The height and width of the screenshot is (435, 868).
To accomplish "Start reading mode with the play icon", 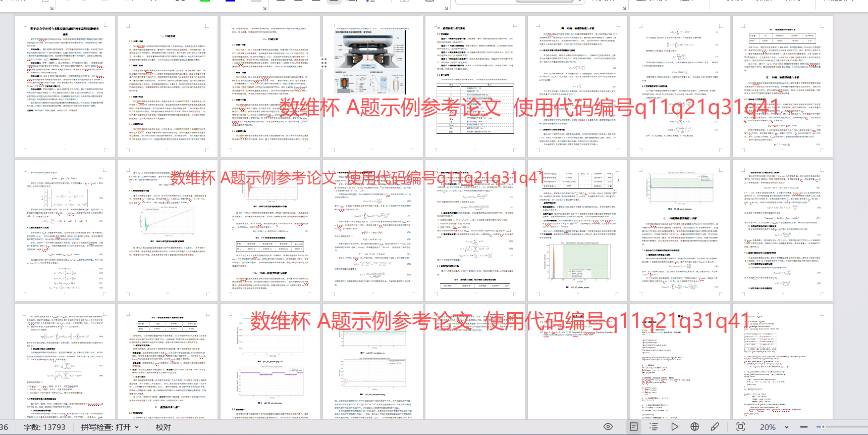I will tap(675, 427).
